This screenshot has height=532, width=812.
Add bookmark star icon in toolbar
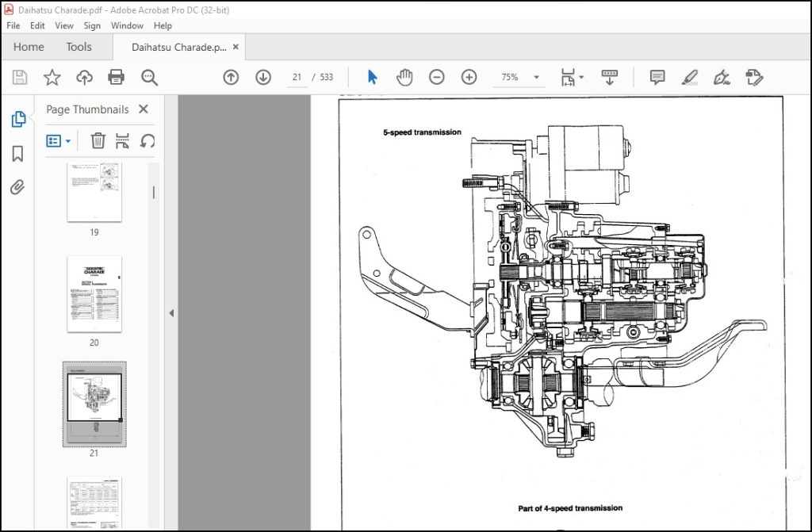tap(52, 78)
